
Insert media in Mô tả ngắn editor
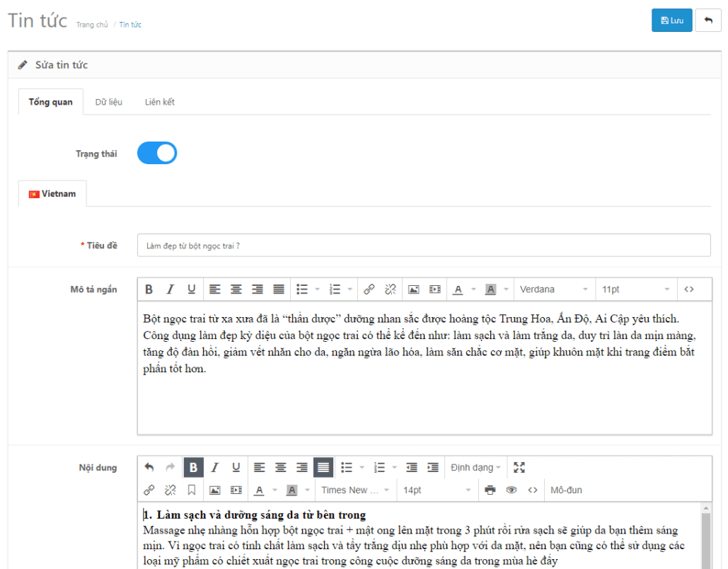(x=434, y=289)
